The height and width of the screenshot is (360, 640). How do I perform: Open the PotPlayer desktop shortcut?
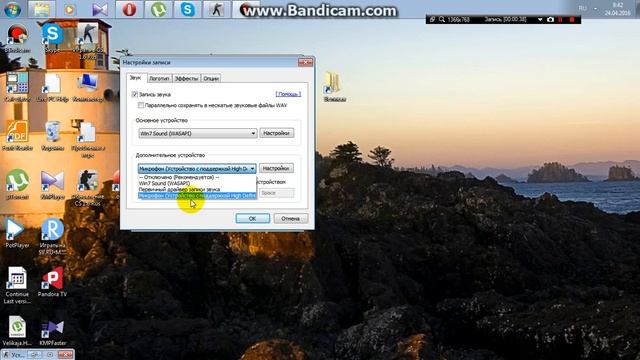(17, 233)
